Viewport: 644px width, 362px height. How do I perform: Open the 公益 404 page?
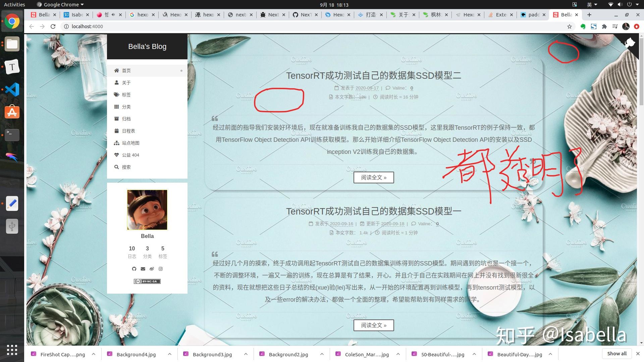(x=131, y=155)
